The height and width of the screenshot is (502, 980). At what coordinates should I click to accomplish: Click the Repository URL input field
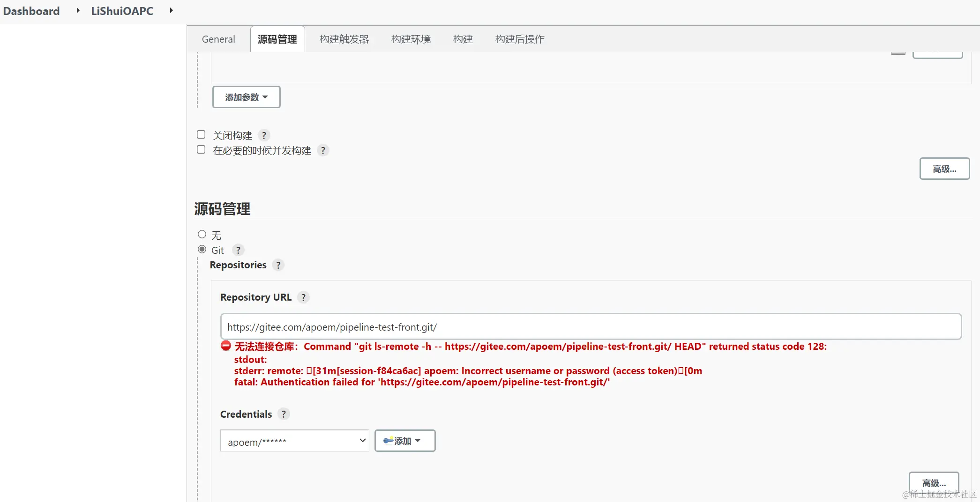click(591, 327)
